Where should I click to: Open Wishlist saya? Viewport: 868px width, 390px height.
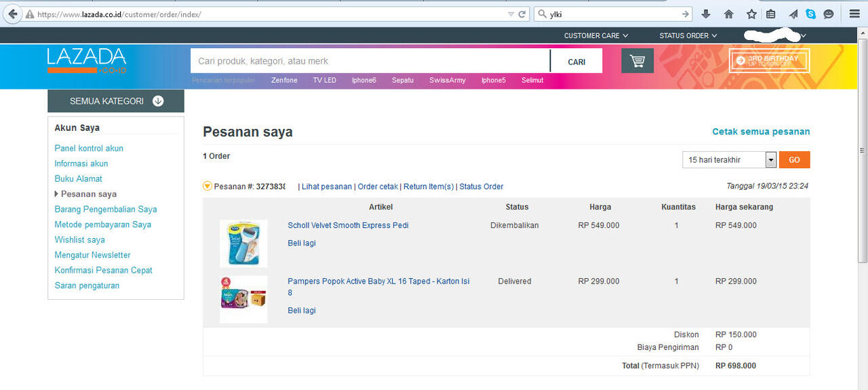point(80,240)
